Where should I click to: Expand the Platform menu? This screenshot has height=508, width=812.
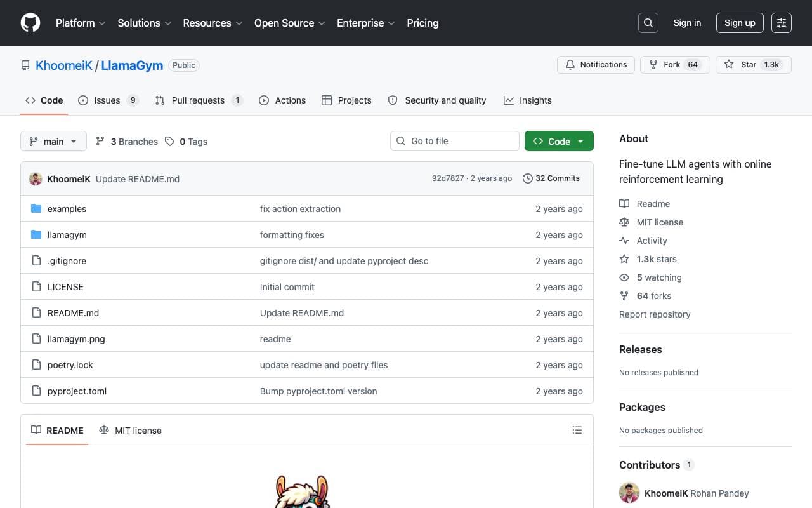point(81,23)
